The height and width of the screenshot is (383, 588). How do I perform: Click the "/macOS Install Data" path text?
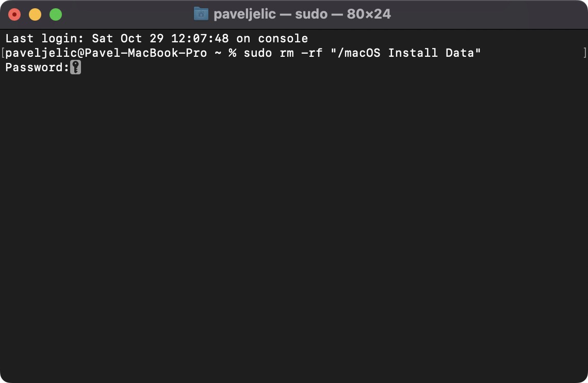[406, 53]
